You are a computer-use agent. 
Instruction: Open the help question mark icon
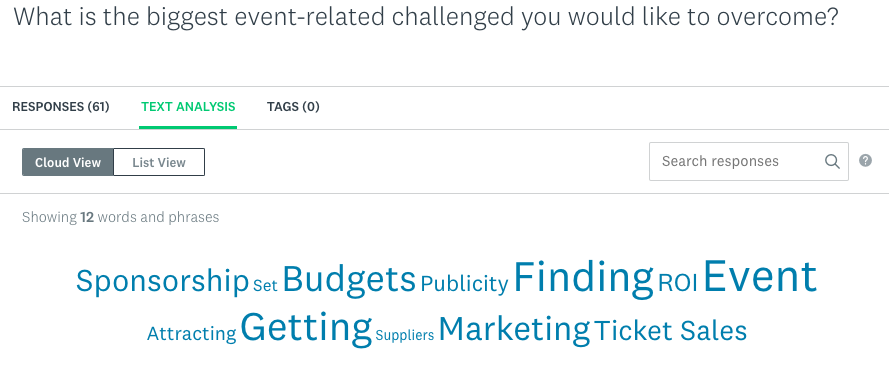[865, 161]
